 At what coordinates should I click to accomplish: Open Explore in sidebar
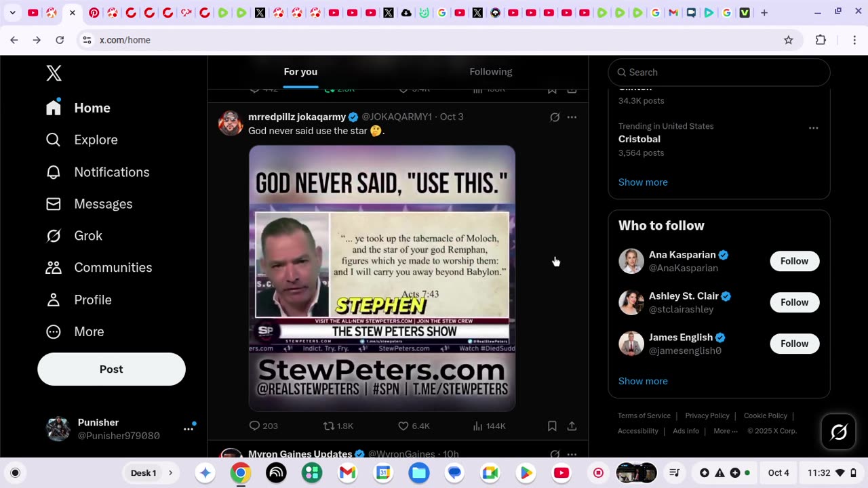pos(81,140)
